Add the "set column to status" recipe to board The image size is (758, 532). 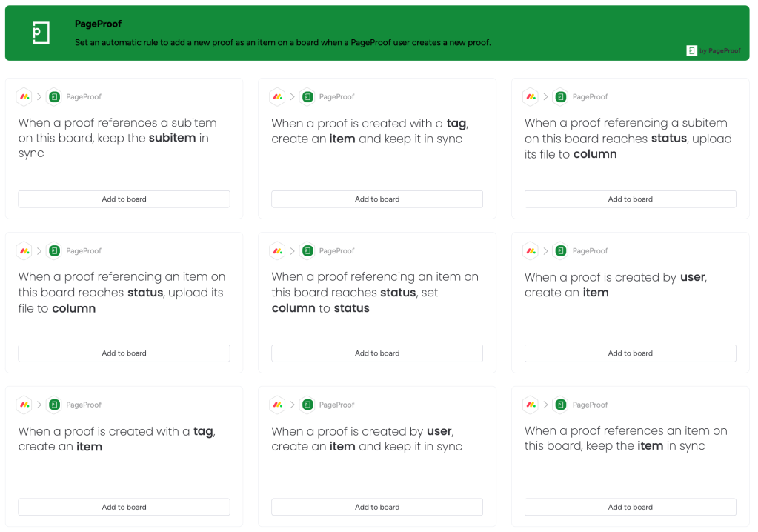click(377, 353)
